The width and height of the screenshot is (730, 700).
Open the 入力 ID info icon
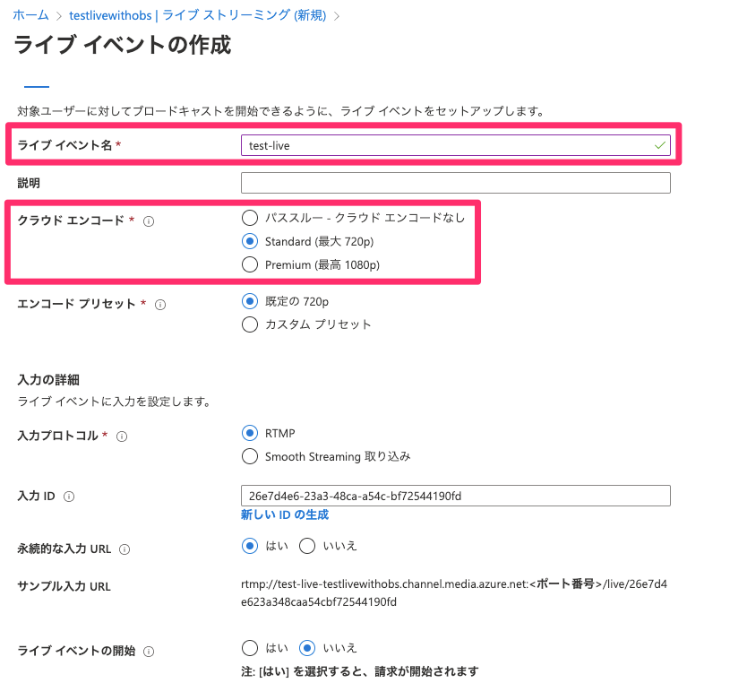pos(69,497)
